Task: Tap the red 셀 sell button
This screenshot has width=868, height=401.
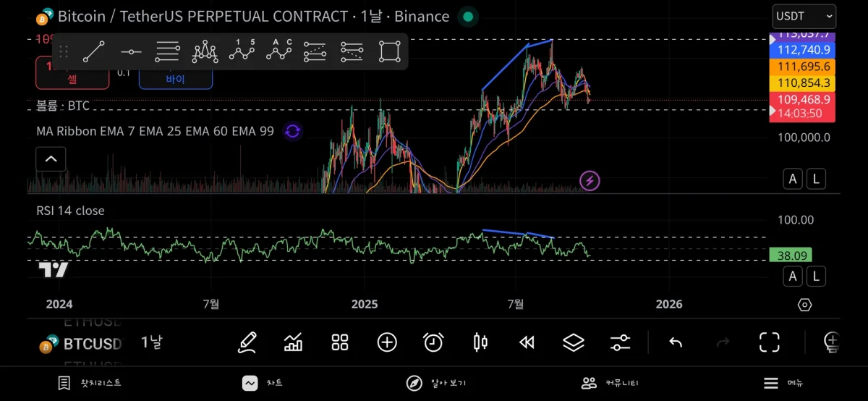Action: click(72, 74)
